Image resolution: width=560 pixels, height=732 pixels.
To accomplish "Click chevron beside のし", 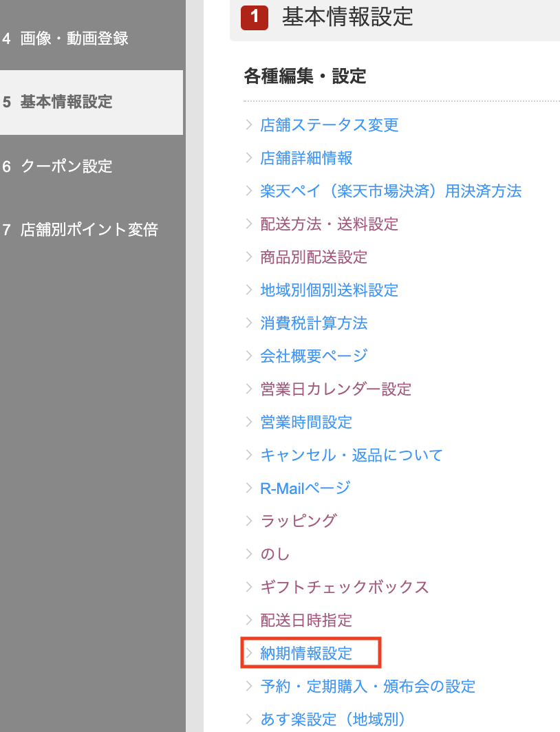I will pyautogui.click(x=249, y=554).
